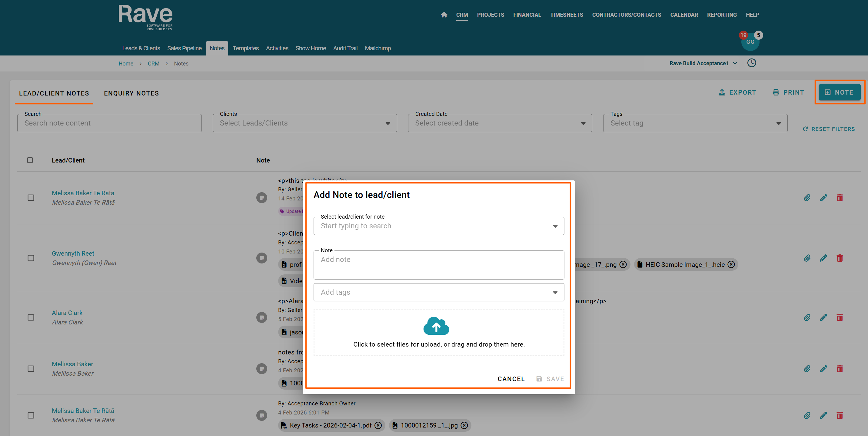
Task: Open the Sales Pipeline submenu tab
Action: pos(184,48)
